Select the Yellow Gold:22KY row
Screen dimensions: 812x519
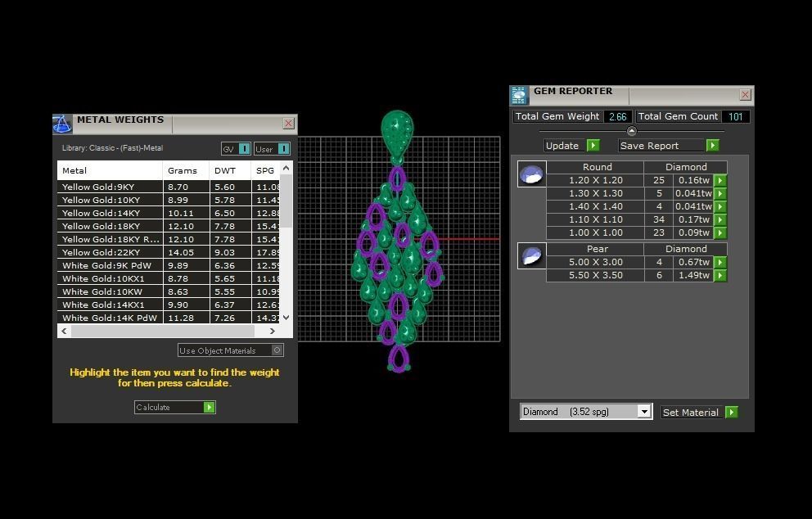click(169, 252)
